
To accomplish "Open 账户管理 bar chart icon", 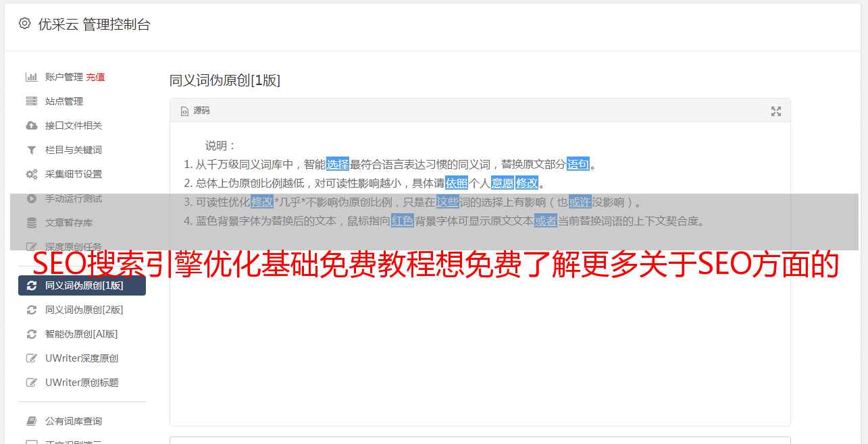I will tap(31, 77).
